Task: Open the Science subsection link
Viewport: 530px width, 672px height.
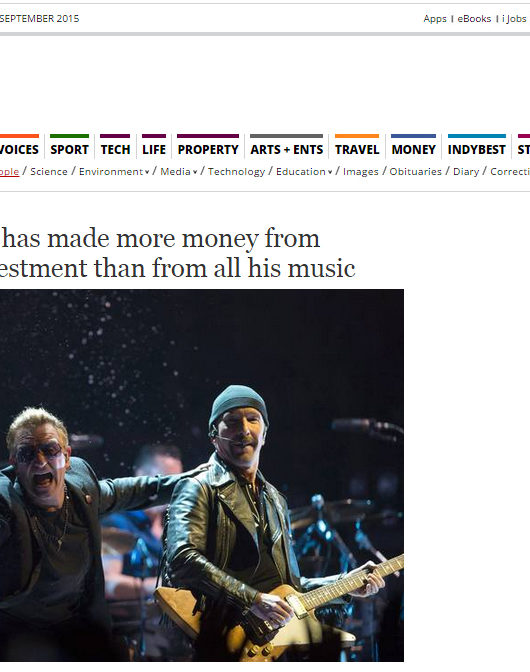Action: 49,171
